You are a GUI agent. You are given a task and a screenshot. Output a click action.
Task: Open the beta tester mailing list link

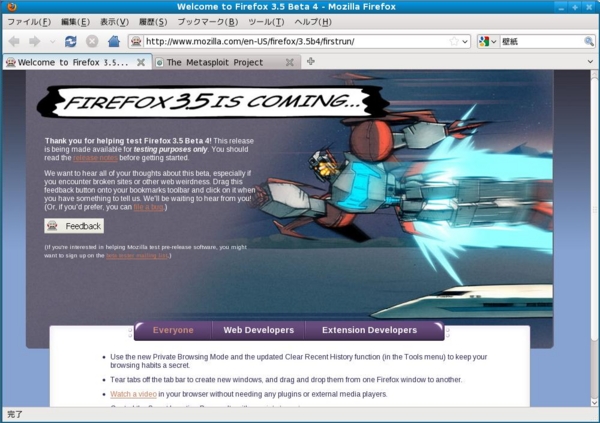[137, 255]
